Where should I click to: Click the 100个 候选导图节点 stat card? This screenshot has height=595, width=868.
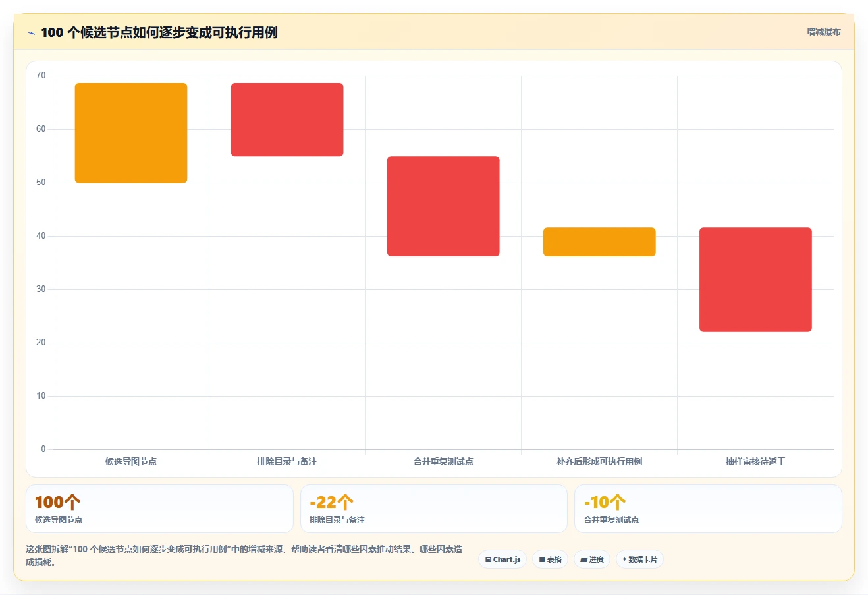(x=159, y=509)
